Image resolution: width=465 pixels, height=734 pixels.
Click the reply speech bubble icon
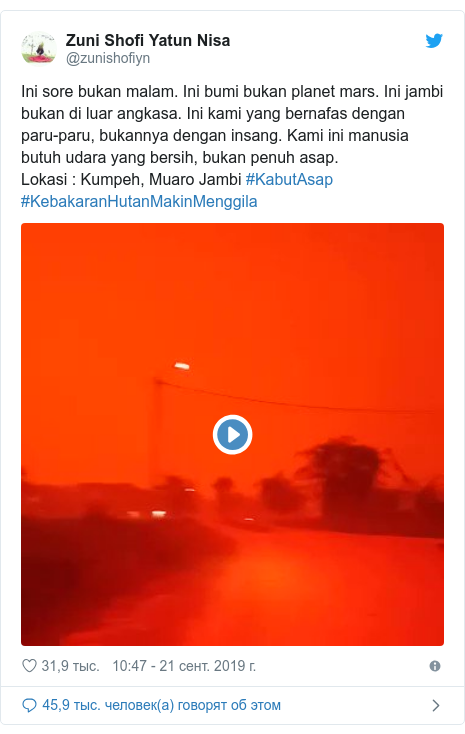[30, 705]
